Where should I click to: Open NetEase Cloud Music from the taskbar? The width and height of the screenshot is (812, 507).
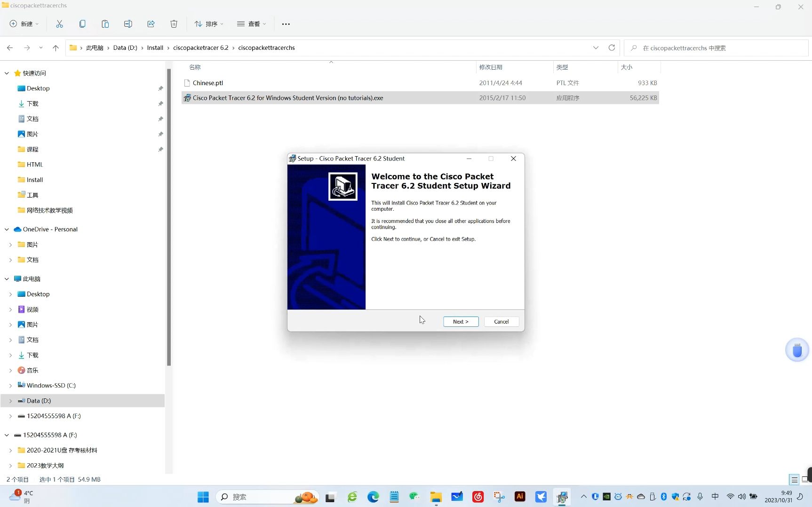(x=478, y=497)
